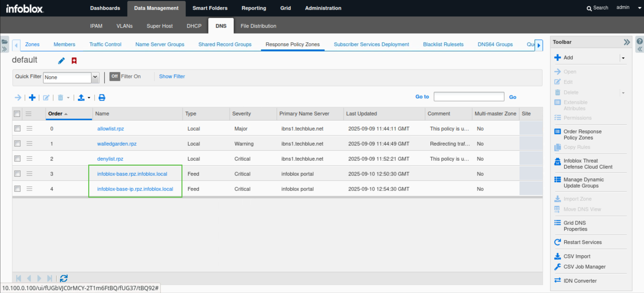Image resolution: width=644 pixels, height=293 pixels.
Task: Click the Show Filter link
Action: (172, 77)
